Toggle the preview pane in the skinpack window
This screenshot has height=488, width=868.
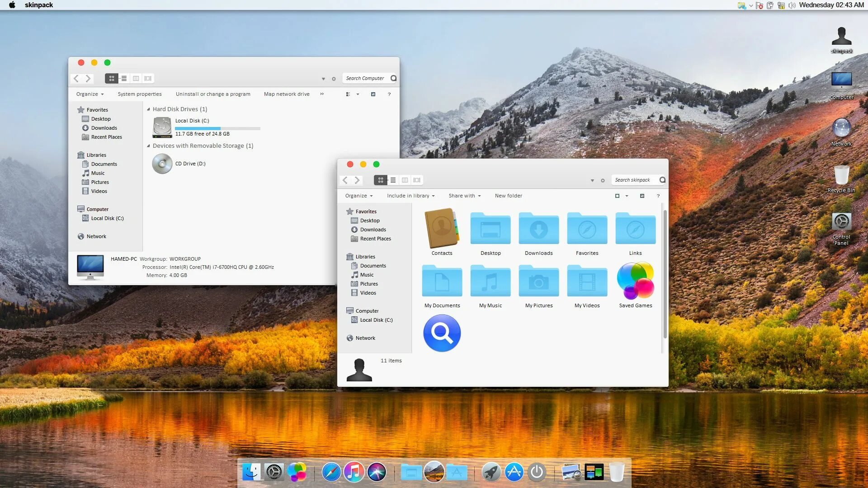pyautogui.click(x=642, y=196)
